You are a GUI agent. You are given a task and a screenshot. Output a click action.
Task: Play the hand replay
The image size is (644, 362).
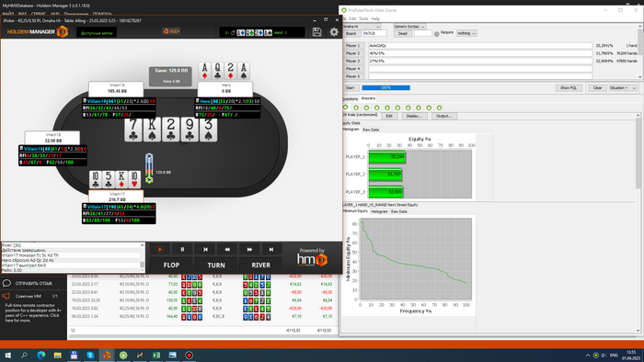pos(160,249)
